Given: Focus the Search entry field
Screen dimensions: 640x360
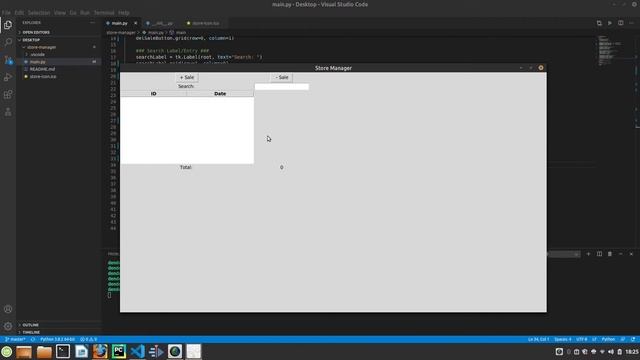Looking at the screenshot, I should (x=282, y=87).
